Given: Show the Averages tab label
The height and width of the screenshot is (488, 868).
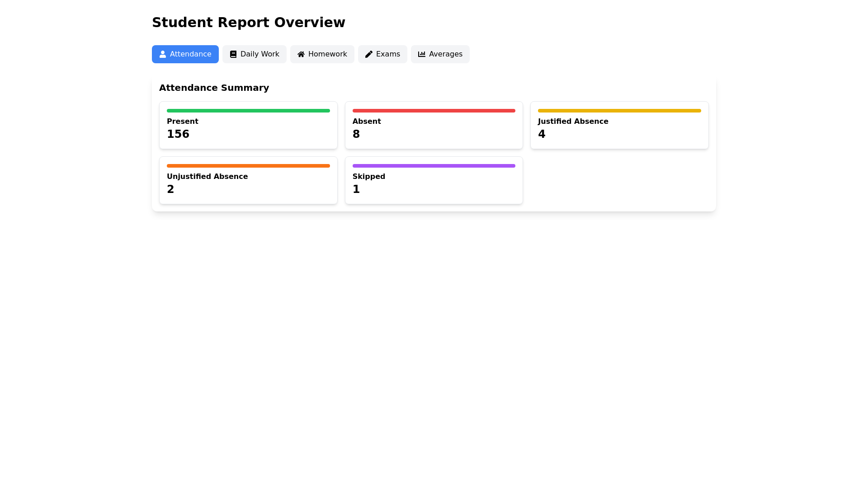Looking at the screenshot, I should pos(446,54).
